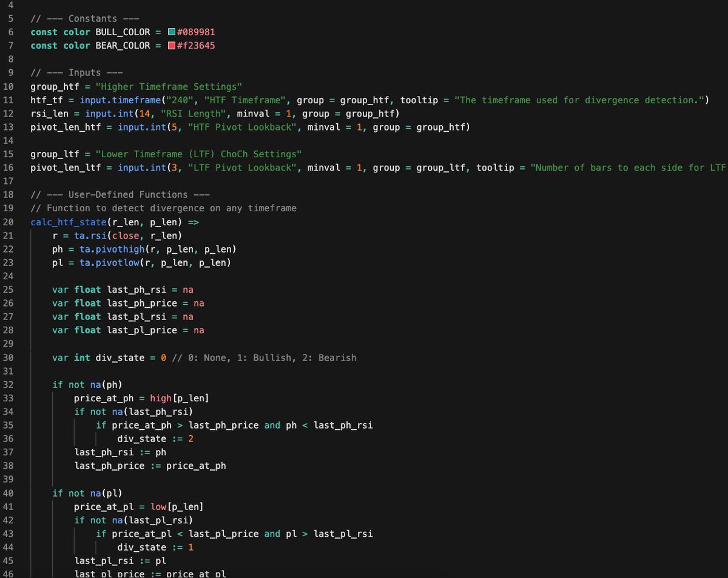Click the 'div_state := 1' assignment

click(x=155, y=547)
